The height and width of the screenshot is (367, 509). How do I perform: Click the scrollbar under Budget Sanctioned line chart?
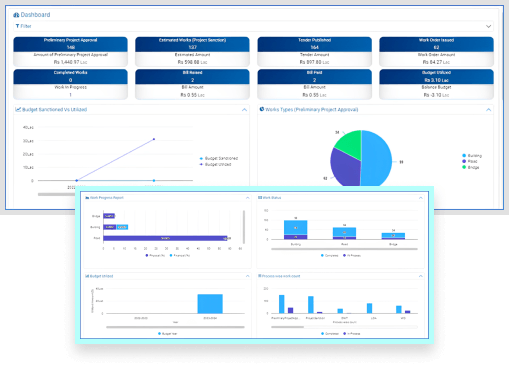pyautogui.click(x=57, y=194)
